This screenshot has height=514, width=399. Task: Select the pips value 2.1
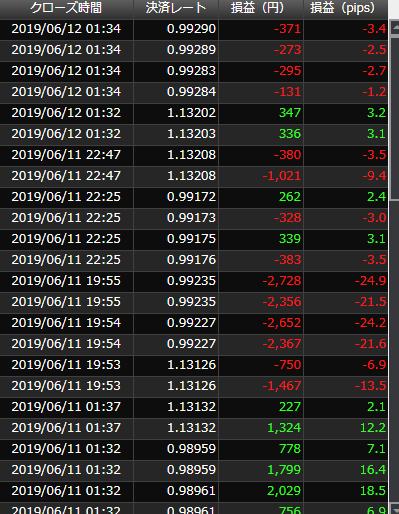pyautogui.click(x=377, y=407)
